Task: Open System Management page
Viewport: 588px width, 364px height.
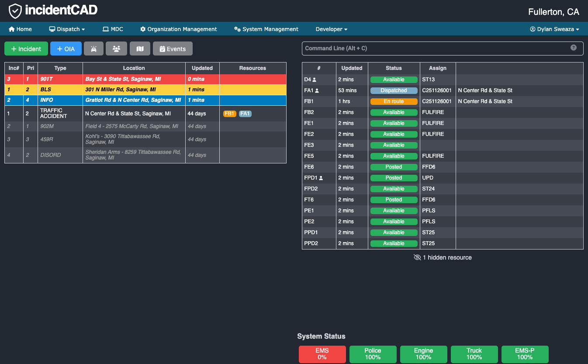Action: [x=266, y=29]
